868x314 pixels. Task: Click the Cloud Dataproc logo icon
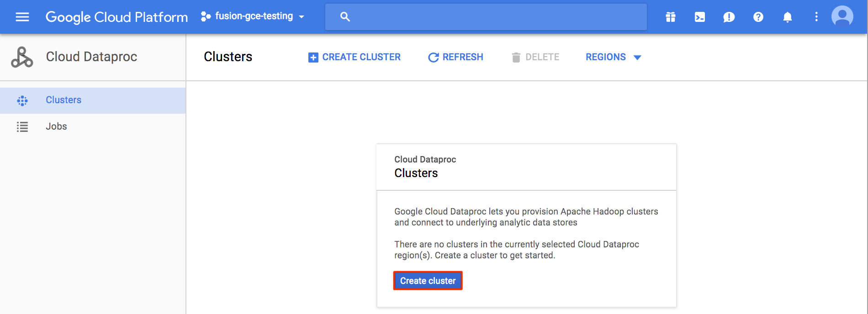[x=22, y=57]
